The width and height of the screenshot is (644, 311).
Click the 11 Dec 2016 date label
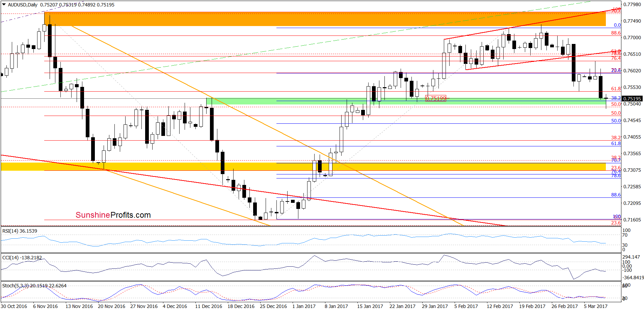[209, 306]
